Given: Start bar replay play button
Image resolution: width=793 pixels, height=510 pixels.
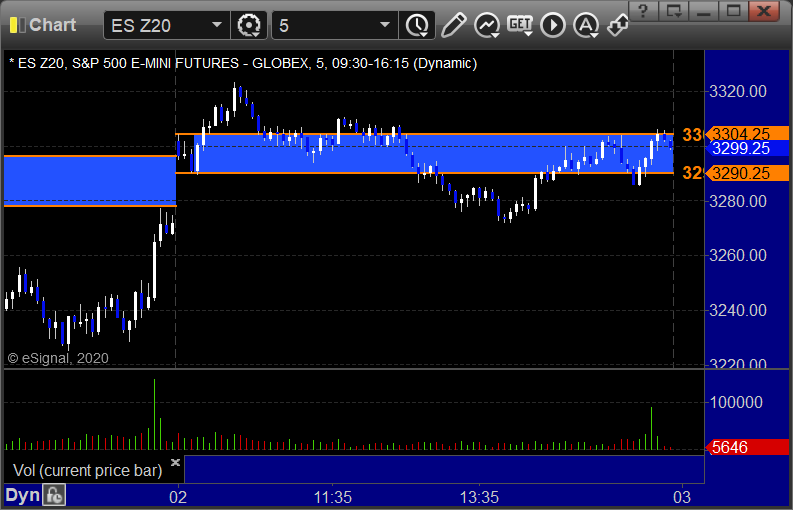Looking at the screenshot, I should 553,25.
